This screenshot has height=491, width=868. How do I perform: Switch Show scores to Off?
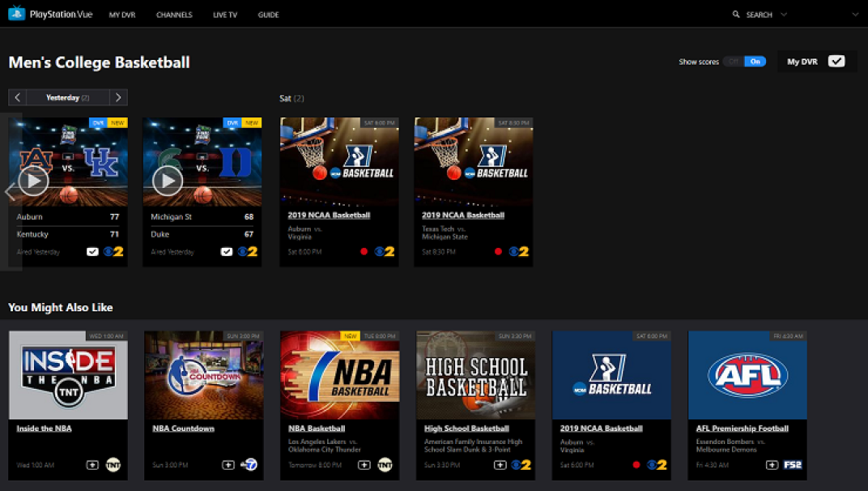(734, 62)
